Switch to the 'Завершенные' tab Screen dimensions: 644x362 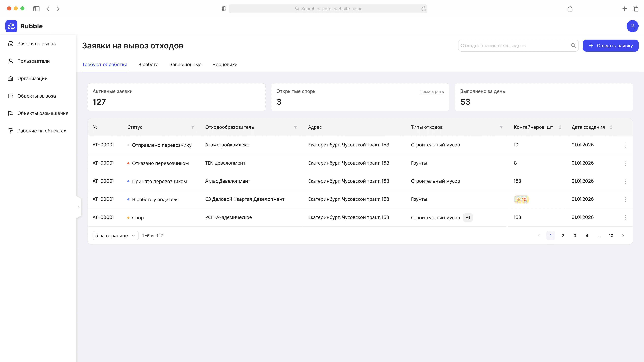(x=185, y=65)
